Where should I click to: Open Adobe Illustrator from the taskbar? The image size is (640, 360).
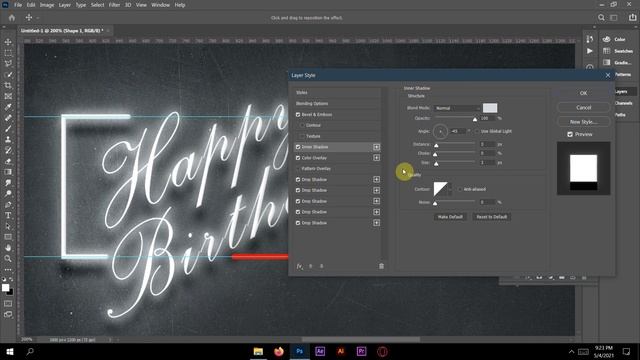pyautogui.click(x=340, y=351)
